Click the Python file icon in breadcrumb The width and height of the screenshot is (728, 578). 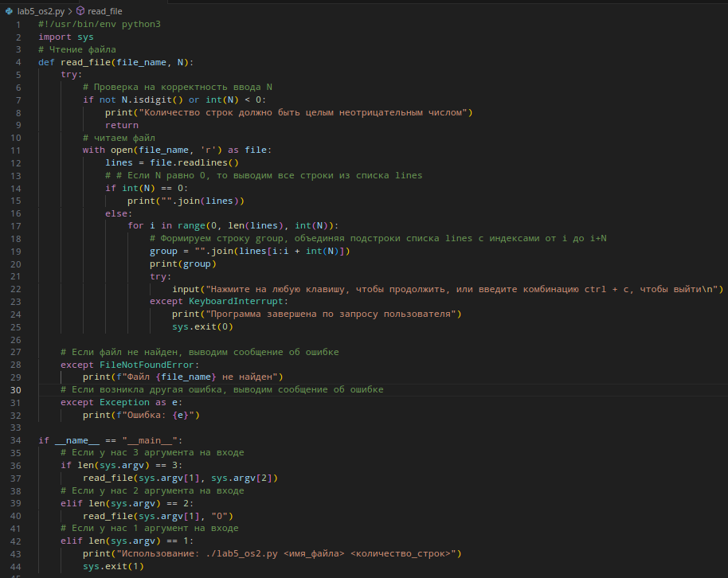10,11
